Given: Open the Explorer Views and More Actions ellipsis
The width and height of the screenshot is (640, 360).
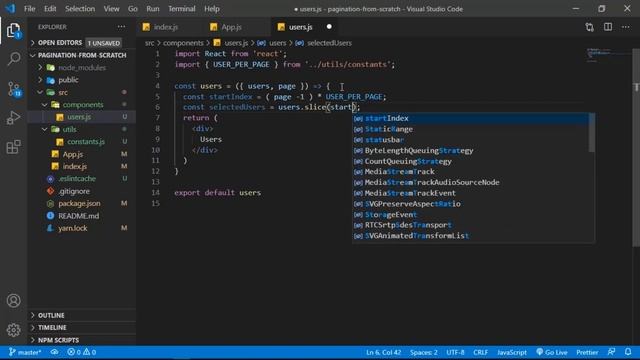Looking at the screenshot, I should point(121,27).
